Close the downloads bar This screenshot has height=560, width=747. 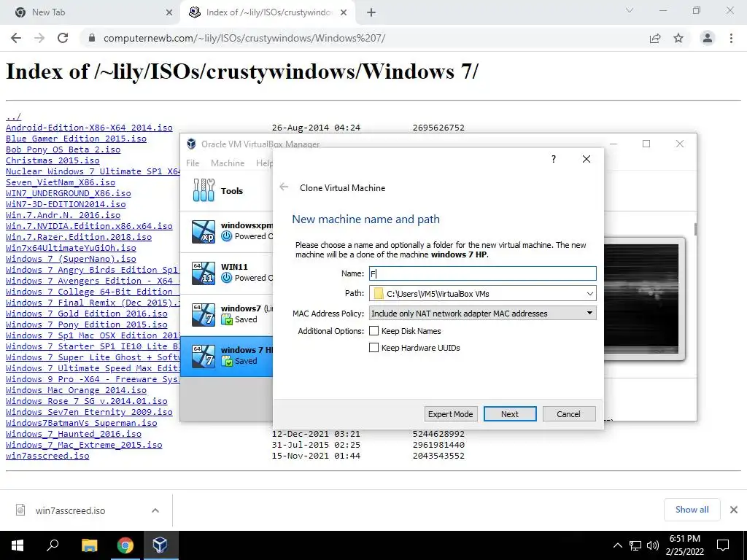(734, 510)
